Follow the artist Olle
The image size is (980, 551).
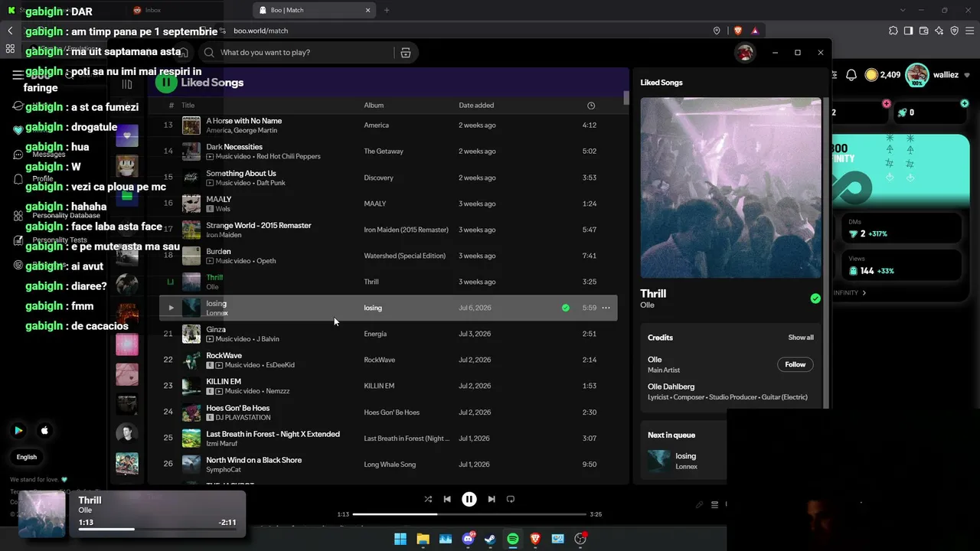(x=795, y=364)
